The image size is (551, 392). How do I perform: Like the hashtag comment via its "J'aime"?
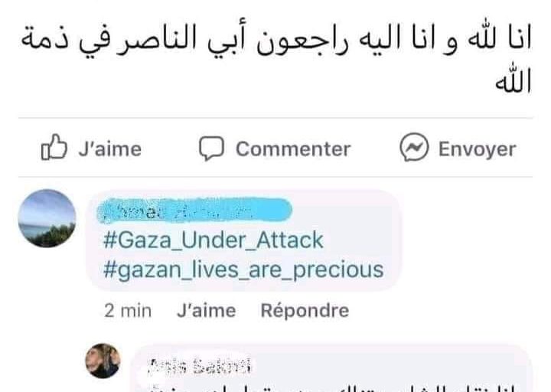tap(206, 310)
